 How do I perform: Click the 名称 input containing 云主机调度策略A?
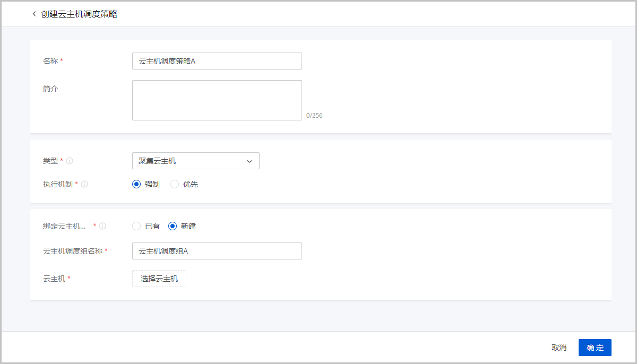click(217, 61)
